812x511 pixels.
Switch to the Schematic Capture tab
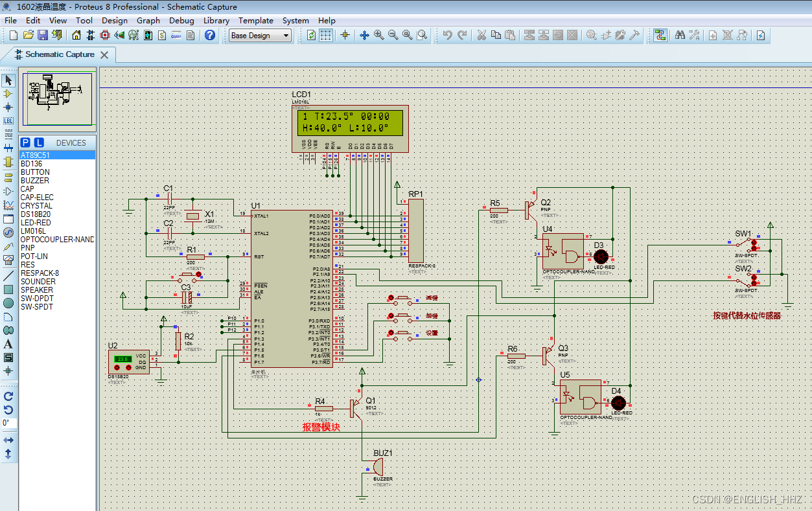point(60,54)
